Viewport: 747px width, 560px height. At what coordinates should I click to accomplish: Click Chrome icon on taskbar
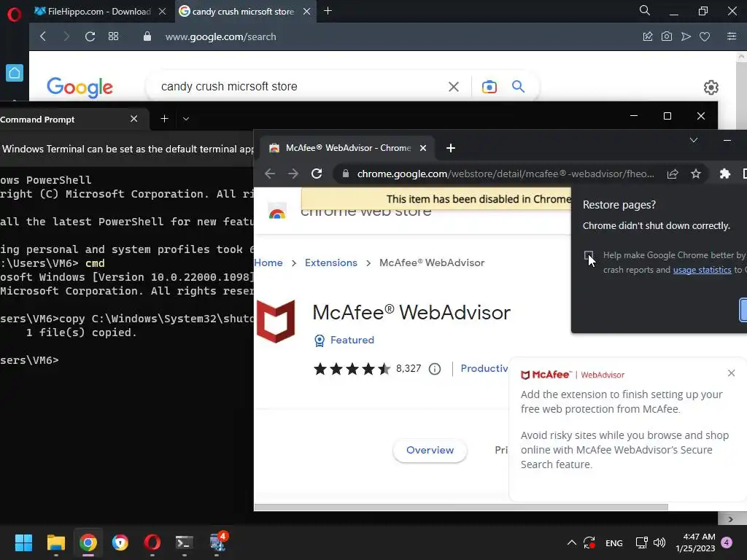88,542
